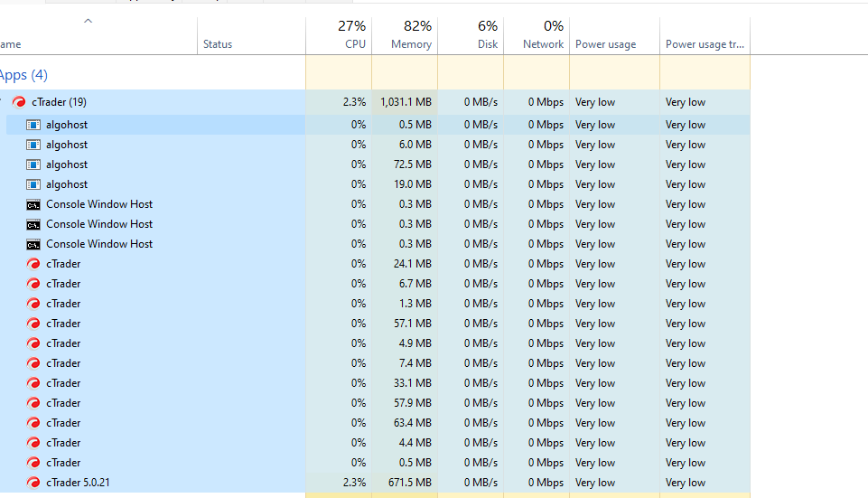
Task: Click the icon of cTrader using 4.4 MB
Action: pos(33,444)
